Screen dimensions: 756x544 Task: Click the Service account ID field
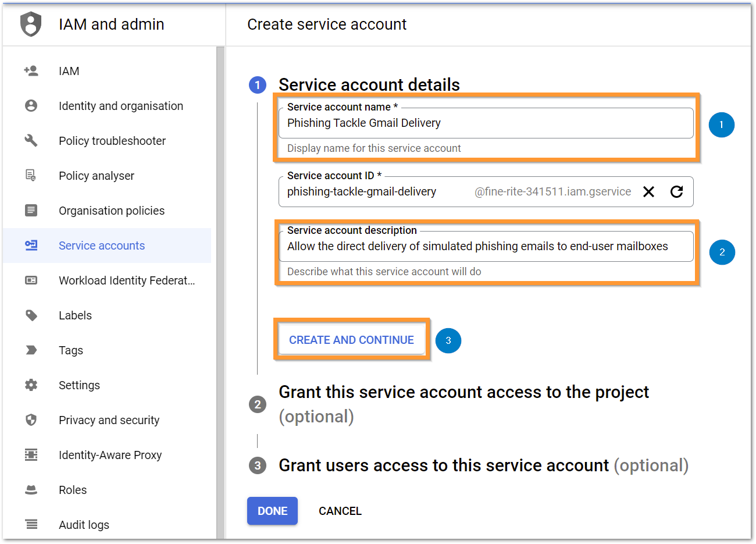(486, 191)
